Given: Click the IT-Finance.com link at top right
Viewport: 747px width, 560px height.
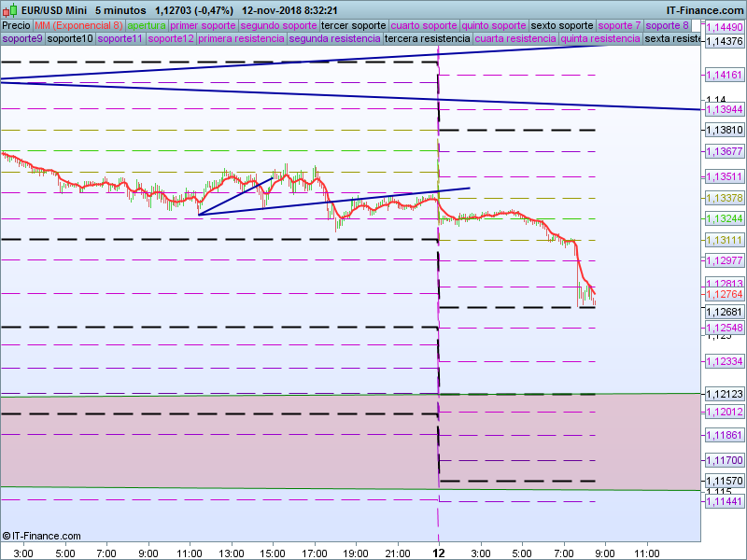Looking at the screenshot, I should (702, 10).
